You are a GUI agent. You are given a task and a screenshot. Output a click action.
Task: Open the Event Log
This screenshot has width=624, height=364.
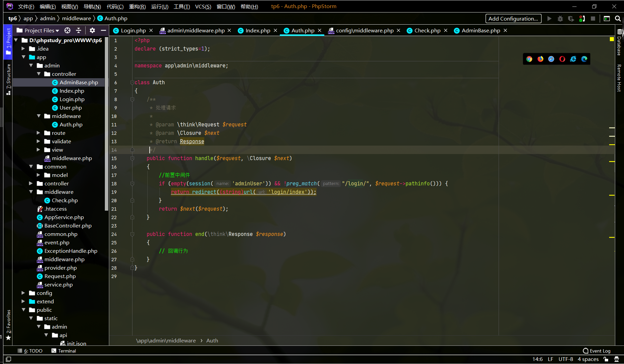pos(596,351)
